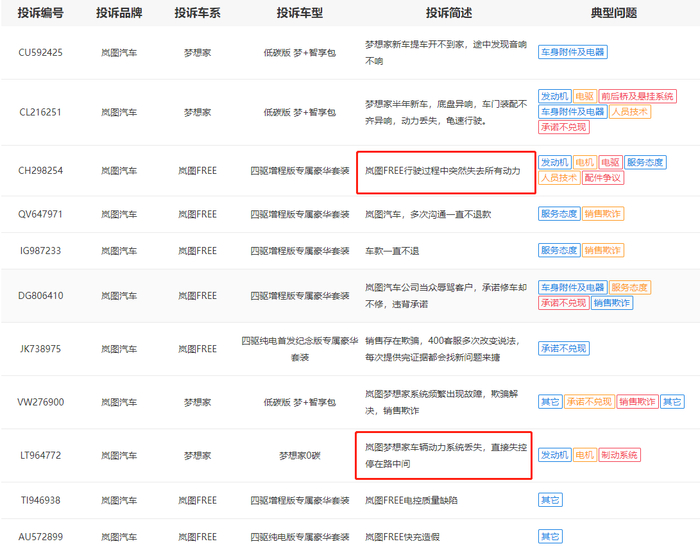
Task: Click the 电机 tag in row LT964772
Action: pos(584,455)
